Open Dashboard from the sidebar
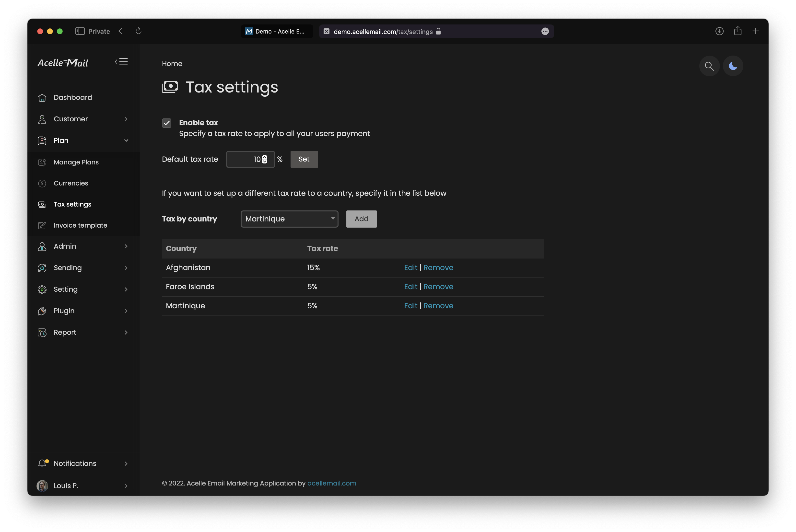Viewport: 796px width, 532px height. click(x=73, y=98)
